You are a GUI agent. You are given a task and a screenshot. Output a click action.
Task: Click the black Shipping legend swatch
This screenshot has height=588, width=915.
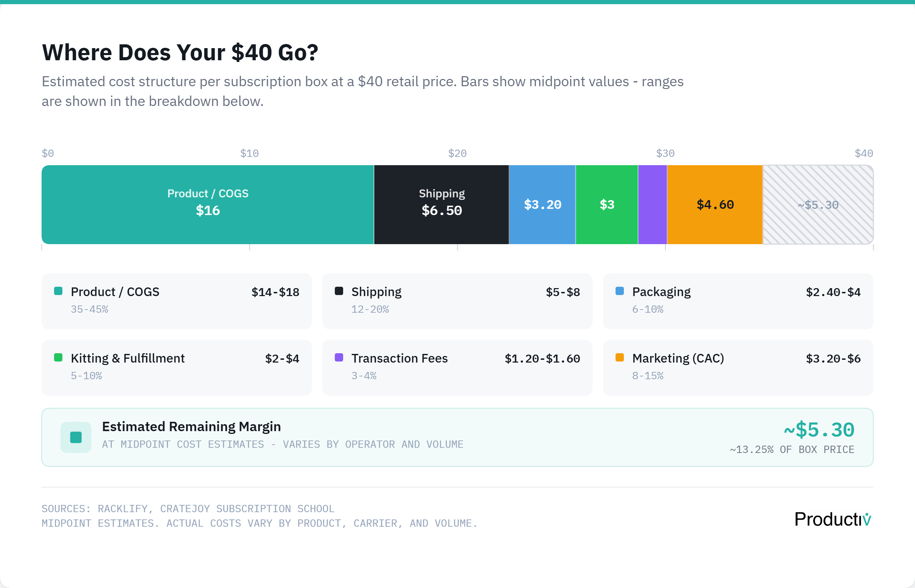click(x=339, y=291)
